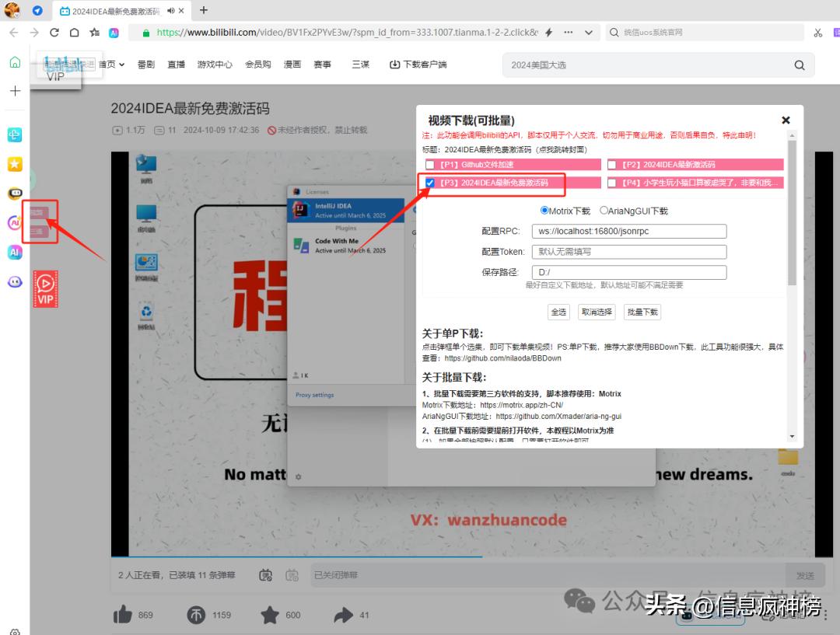The height and width of the screenshot is (635, 840).
Task: Open the BBDown github link
Action: [502, 358]
